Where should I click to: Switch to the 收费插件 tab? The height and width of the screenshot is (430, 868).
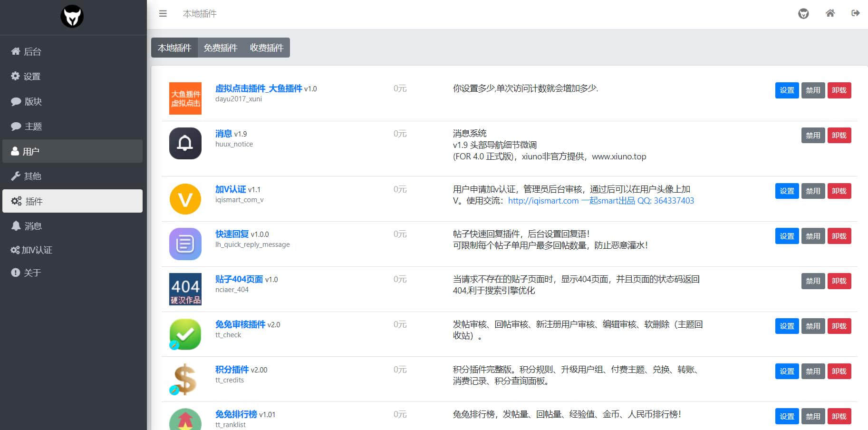pos(266,48)
